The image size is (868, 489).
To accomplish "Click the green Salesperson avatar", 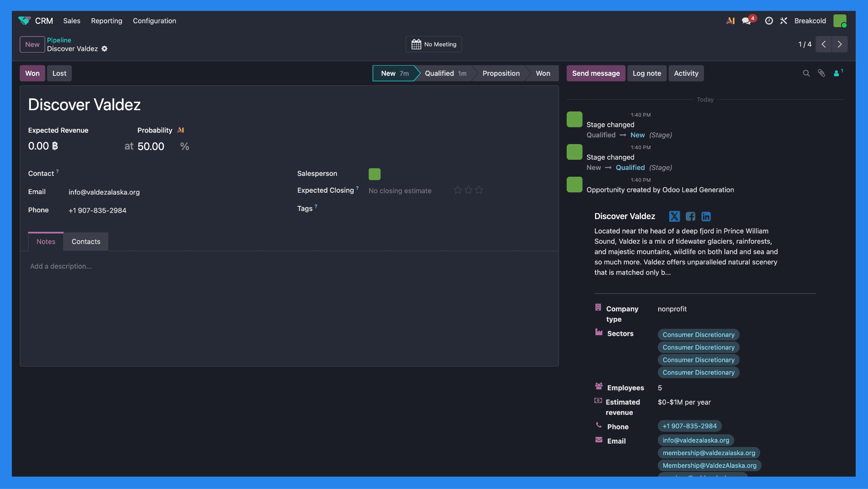I will pos(374,174).
